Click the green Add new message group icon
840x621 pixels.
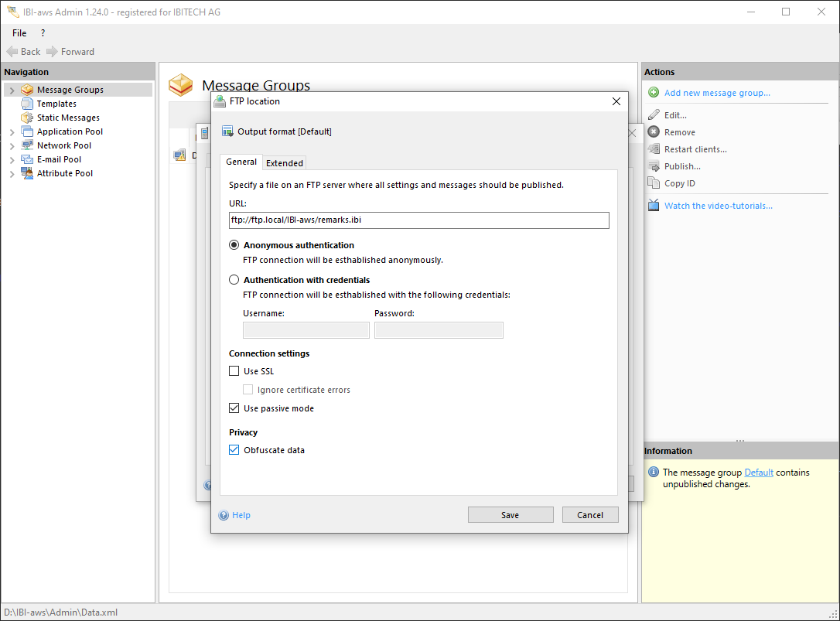point(654,93)
